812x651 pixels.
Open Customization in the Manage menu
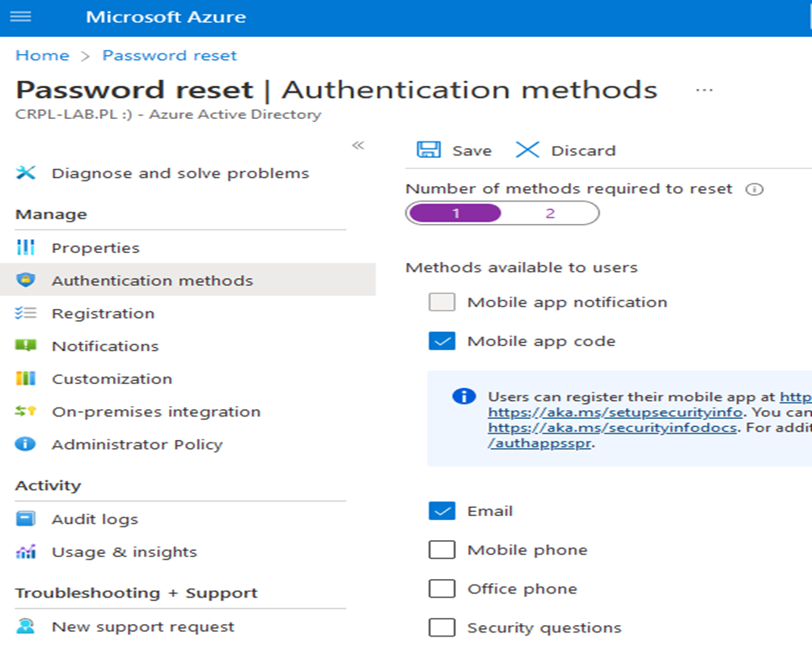point(112,378)
